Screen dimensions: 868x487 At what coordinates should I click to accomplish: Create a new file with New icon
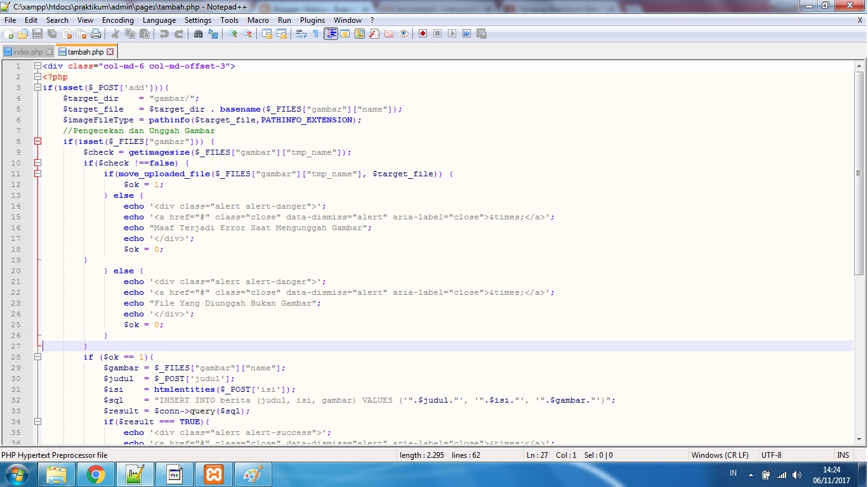[8, 34]
